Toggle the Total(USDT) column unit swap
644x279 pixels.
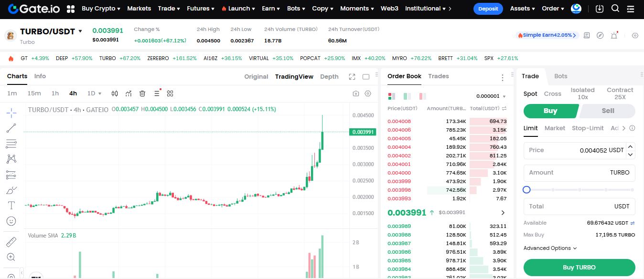tap(504, 109)
